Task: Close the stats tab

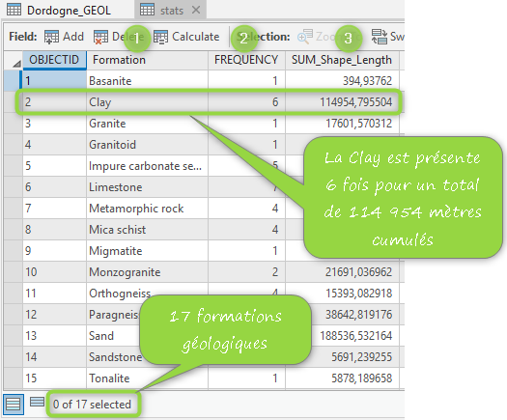Action: click(x=196, y=10)
